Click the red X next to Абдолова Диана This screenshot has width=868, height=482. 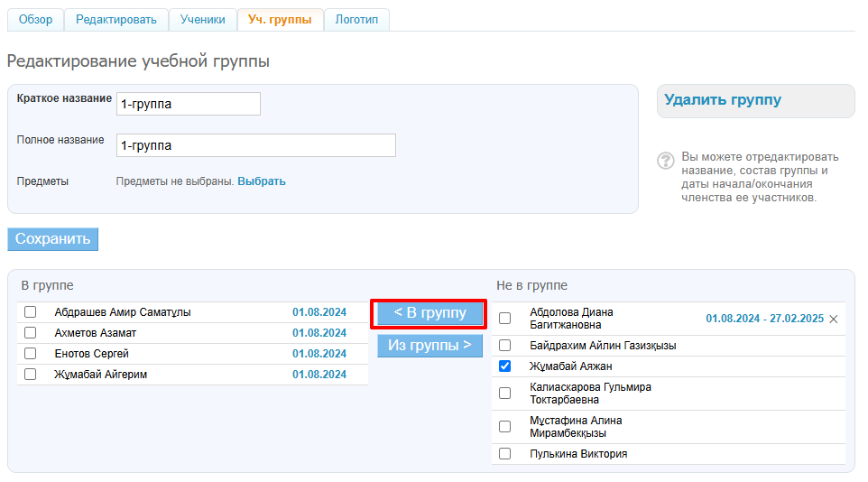pyautogui.click(x=833, y=319)
